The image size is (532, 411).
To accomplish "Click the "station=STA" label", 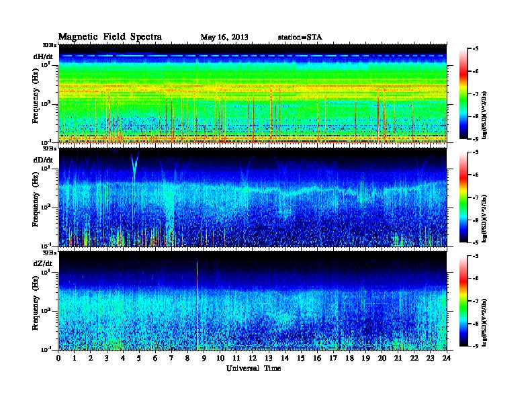I will pyautogui.click(x=300, y=37).
